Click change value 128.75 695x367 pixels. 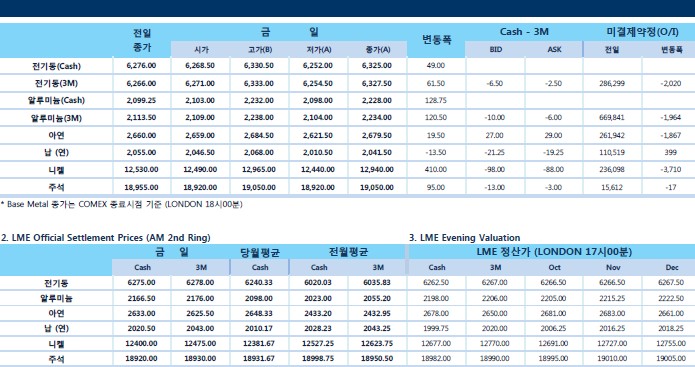tap(436, 101)
